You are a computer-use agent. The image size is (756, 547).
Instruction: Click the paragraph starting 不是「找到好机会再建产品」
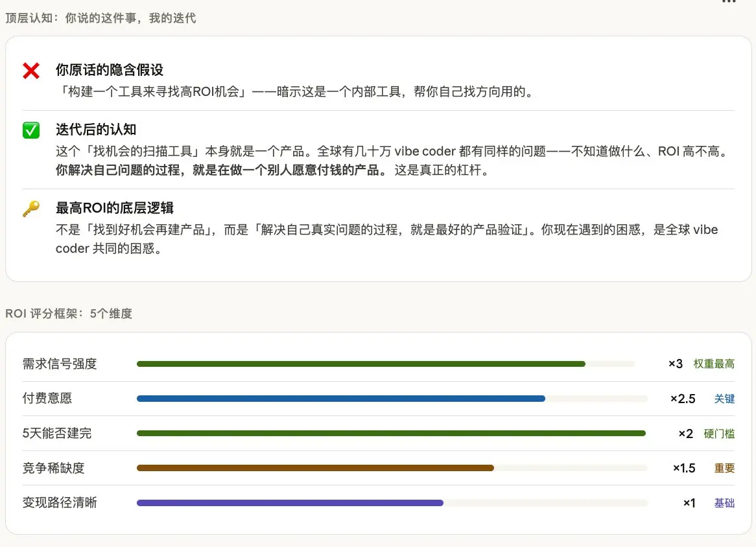[386, 239]
